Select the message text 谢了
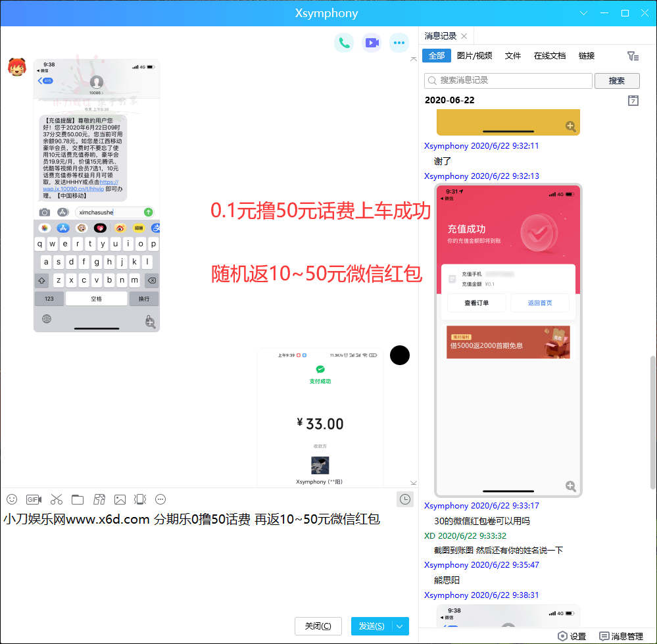The image size is (657, 644). coord(443,161)
